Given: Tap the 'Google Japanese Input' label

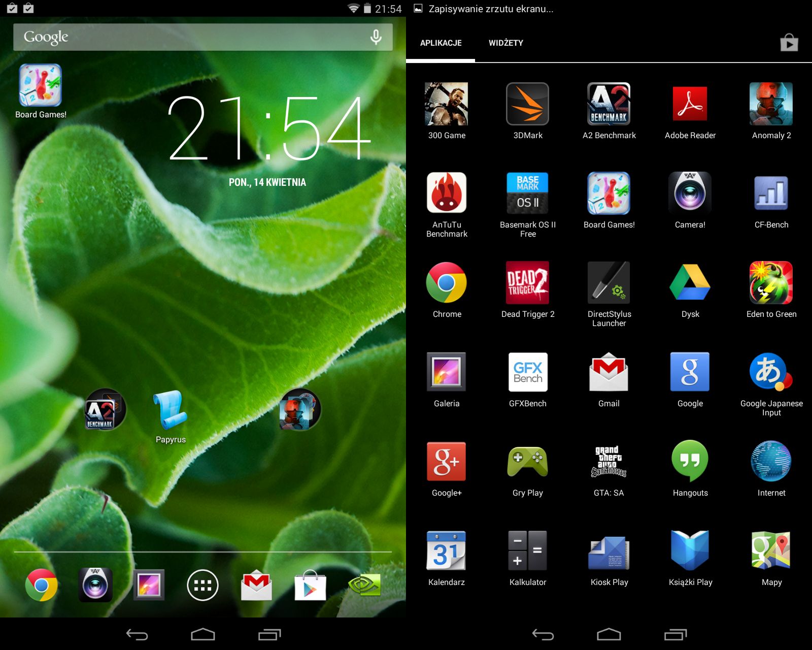Looking at the screenshot, I should coord(771,408).
